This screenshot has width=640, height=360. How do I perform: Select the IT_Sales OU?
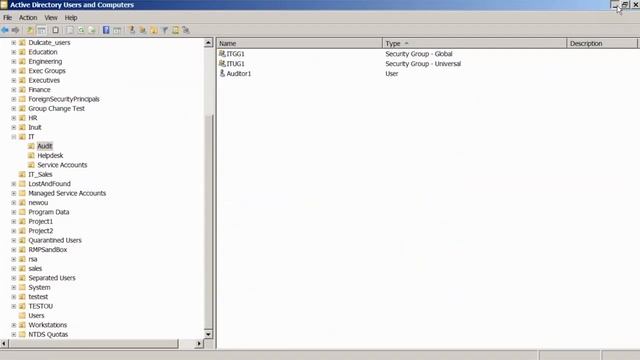click(40, 174)
